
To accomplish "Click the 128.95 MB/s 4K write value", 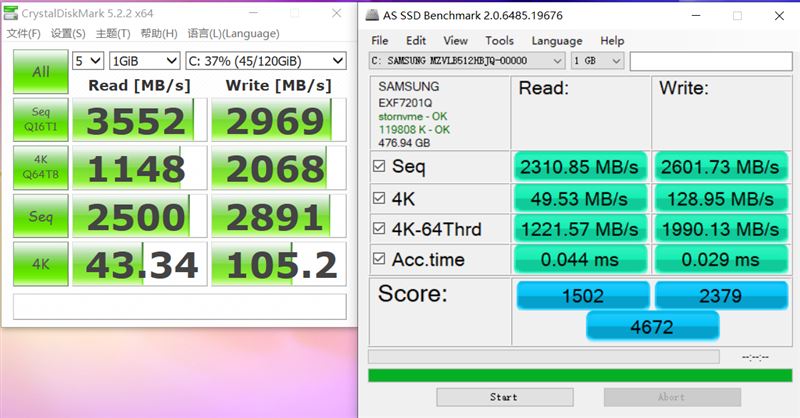I will click(x=720, y=199).
